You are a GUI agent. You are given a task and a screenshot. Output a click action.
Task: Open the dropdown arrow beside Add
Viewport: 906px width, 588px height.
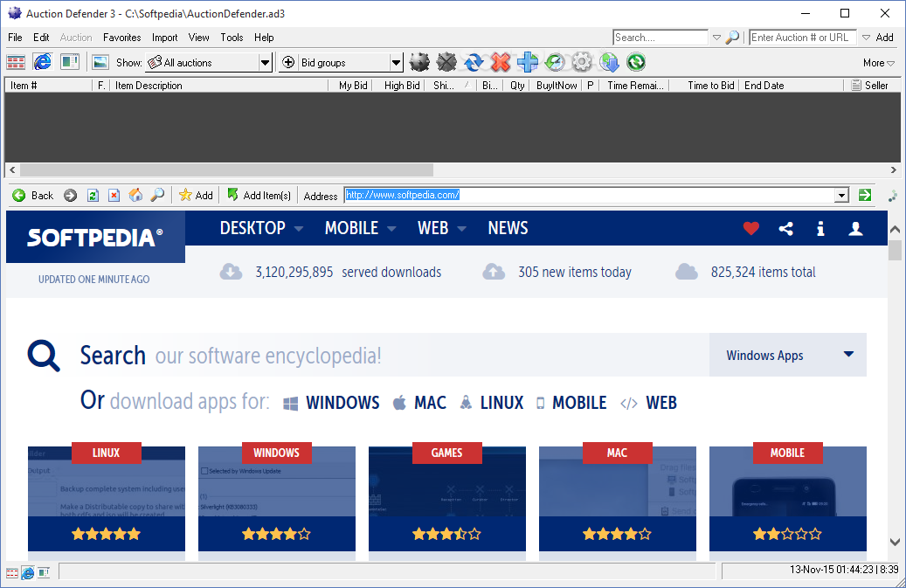tap(866, 38)
